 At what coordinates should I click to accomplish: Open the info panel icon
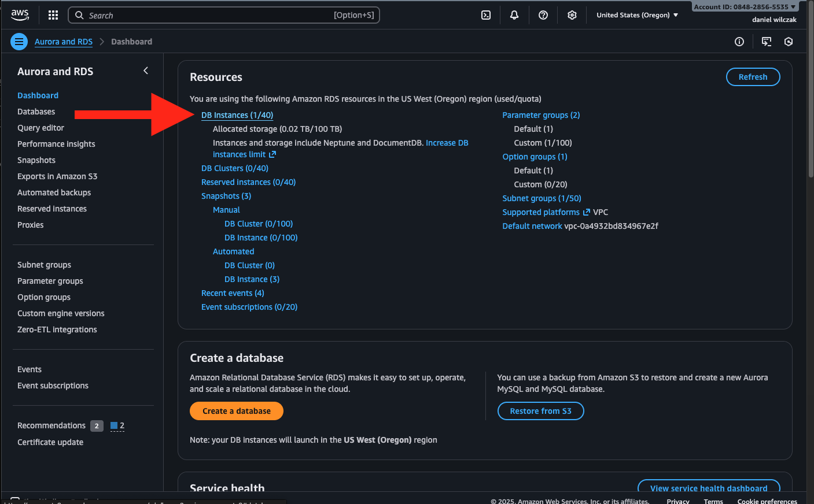(739, 42)
